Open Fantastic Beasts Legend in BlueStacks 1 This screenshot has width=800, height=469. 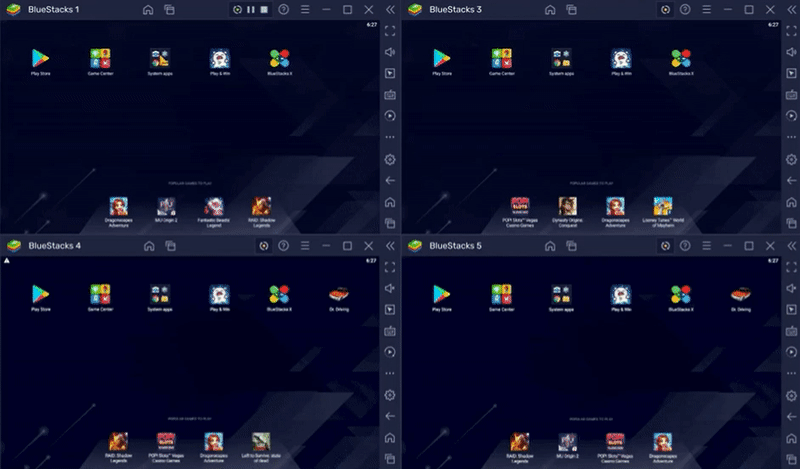214,207
